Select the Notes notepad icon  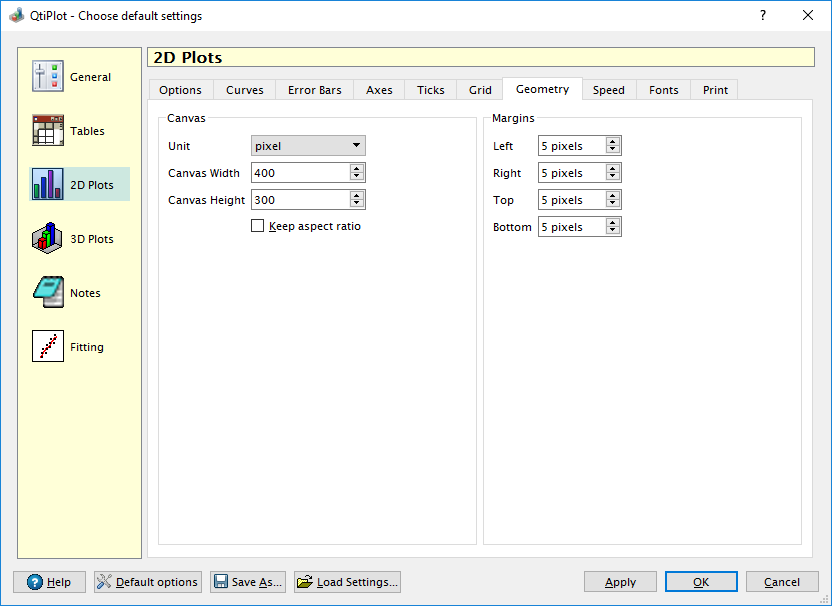(48, 293)
